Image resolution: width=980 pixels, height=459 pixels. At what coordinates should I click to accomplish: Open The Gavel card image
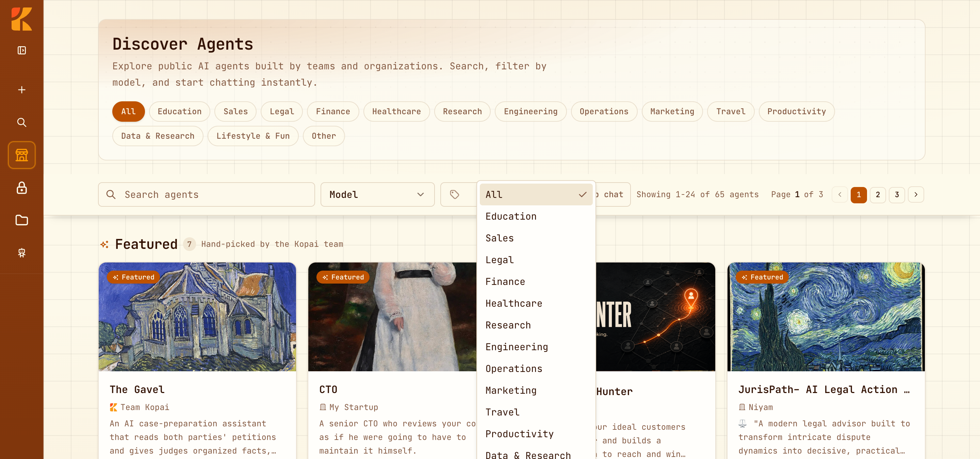(197, 317)
